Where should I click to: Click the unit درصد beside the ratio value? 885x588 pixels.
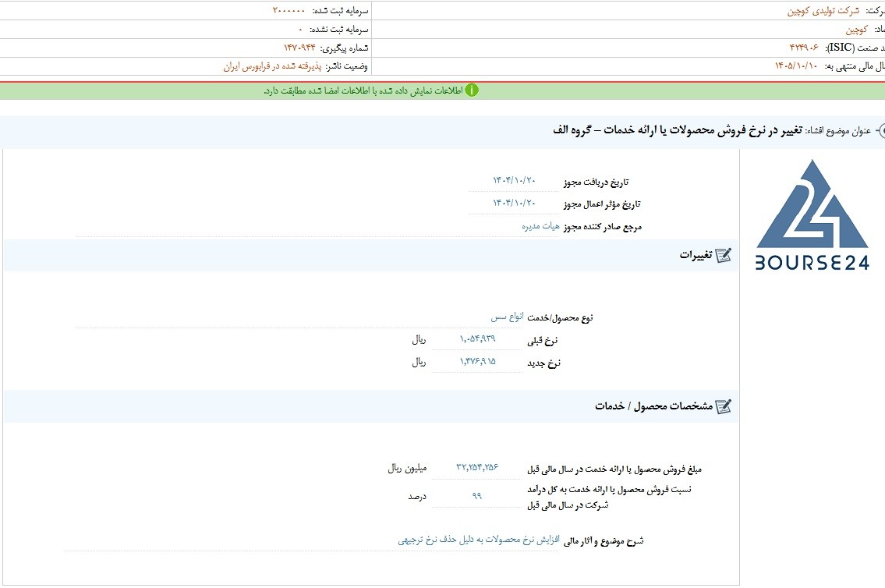click(417, 497)
